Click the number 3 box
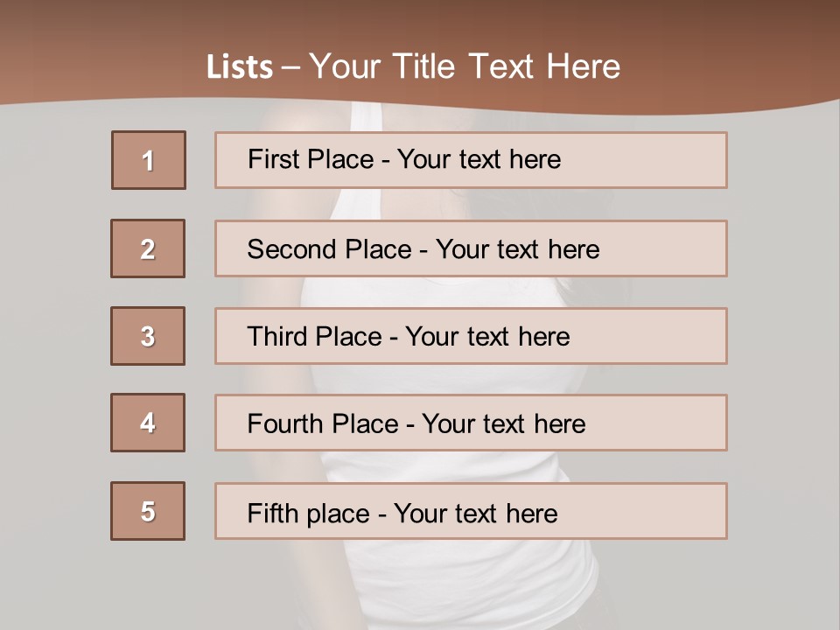 (x=148, y=336)
